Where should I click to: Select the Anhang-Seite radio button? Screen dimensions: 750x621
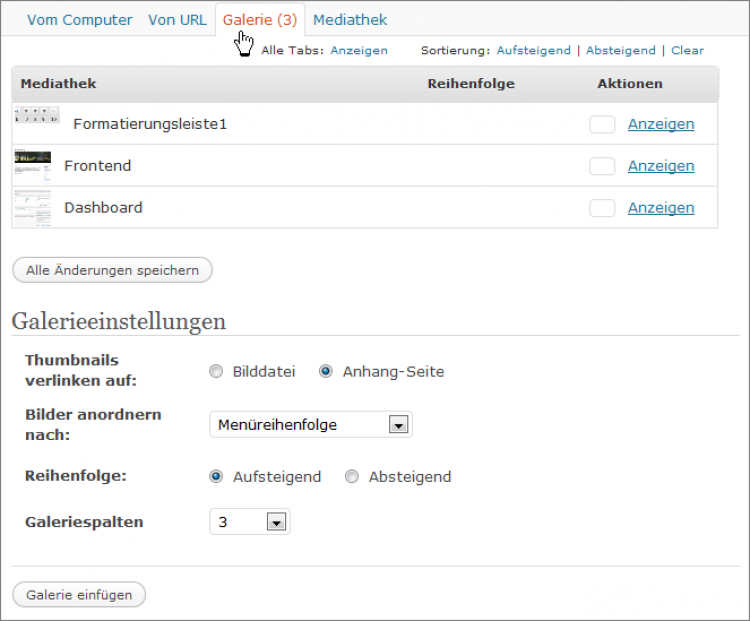point(325,372)
